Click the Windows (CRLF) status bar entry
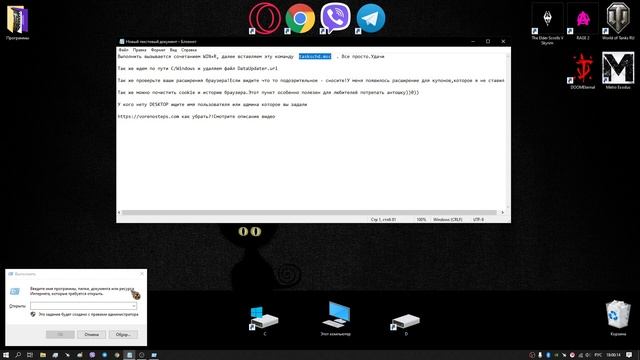Screen dimensions: 640x360 tap(448, 220)
